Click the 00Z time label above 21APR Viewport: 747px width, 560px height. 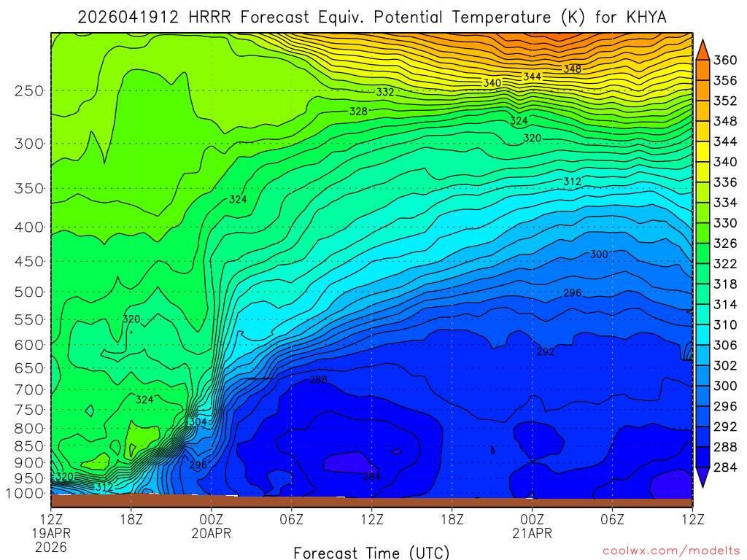532,519
